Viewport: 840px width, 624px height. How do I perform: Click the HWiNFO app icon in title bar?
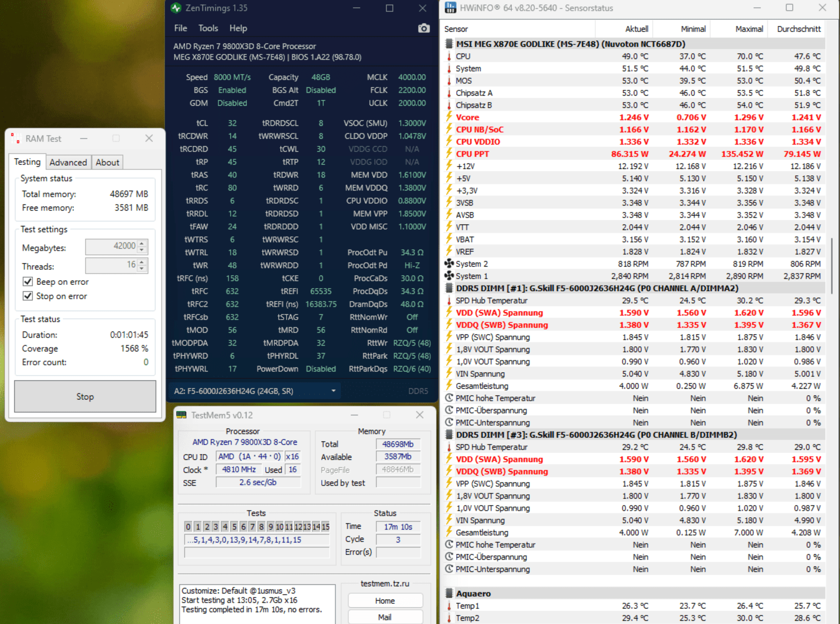tap(450, 8)
